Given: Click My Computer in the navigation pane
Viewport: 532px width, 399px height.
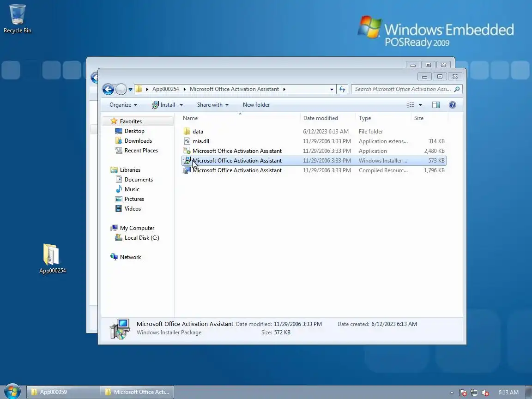Looking at the screenshot, I should coord(137,228).
